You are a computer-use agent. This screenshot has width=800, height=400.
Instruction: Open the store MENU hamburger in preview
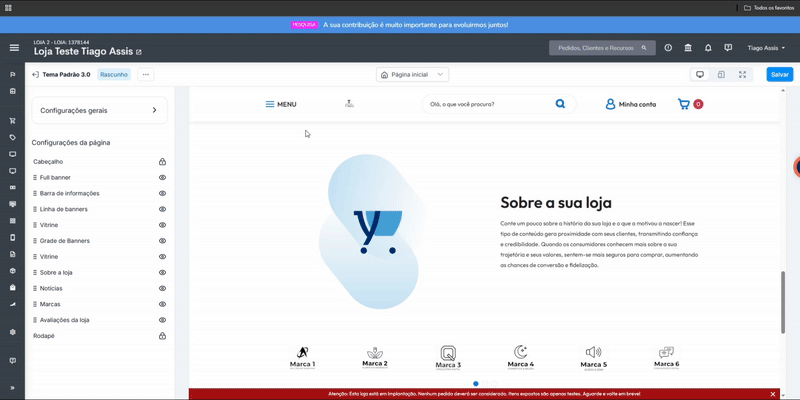pos(281,104)
